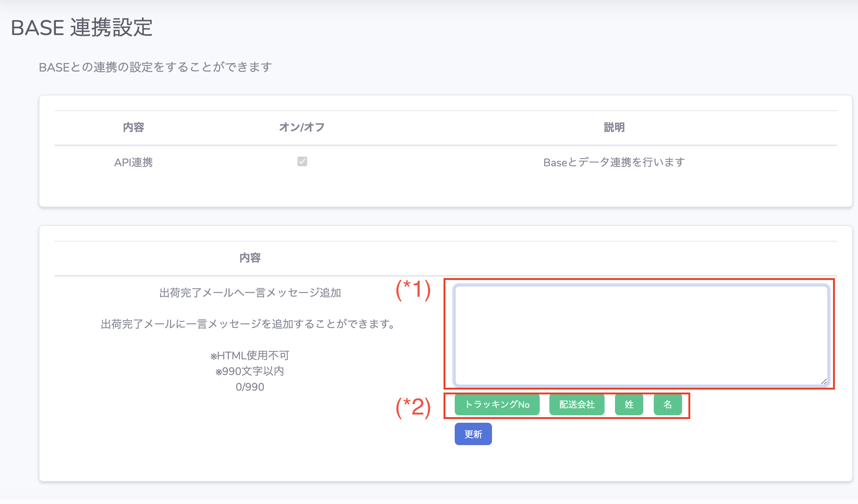The width and height of the screenshot is (858, 504).
Task: Click the BASEとの連携の設定をすることができます subtitle
Action: point(155,67)
